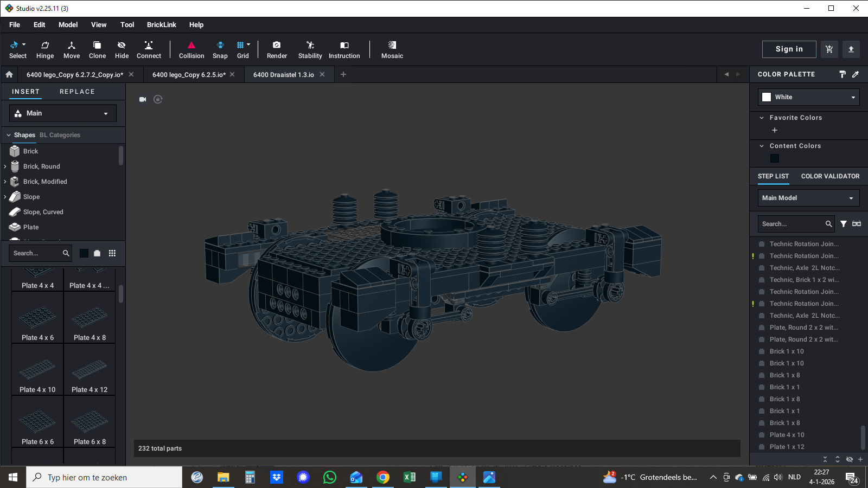Select the dark swatch under Content Colors
This screenshot has width=868, height=488.
click(775, 158)
